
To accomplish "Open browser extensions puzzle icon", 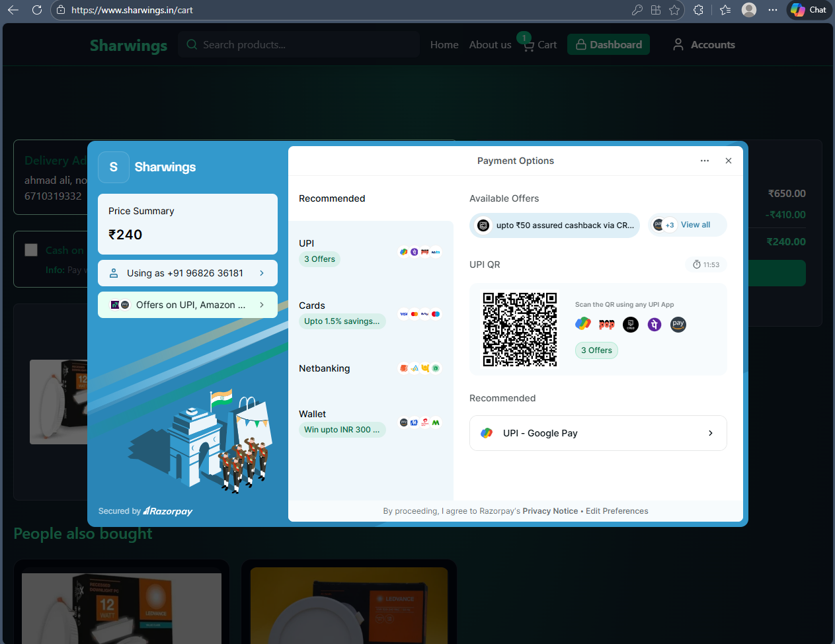I will point(699,10).
